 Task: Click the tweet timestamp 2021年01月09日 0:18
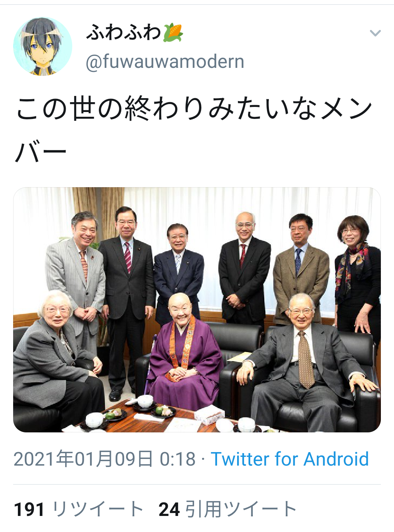tap(105, 459)
